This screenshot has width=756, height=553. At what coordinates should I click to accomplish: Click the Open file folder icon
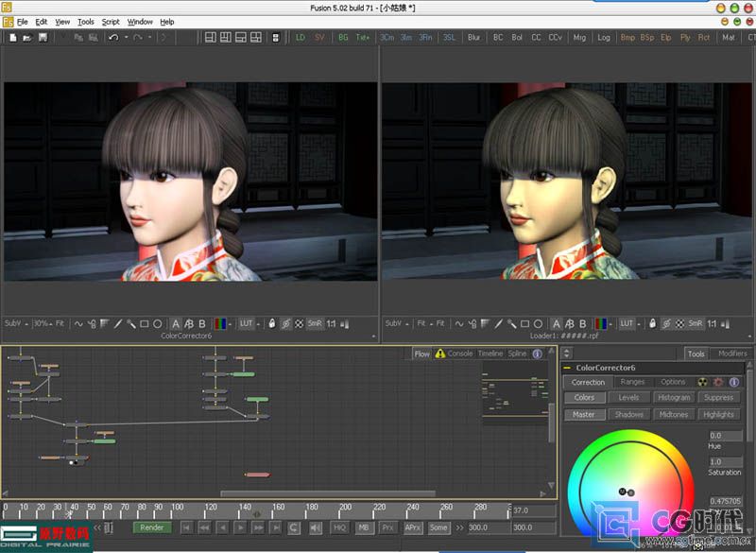click(27, 37)
